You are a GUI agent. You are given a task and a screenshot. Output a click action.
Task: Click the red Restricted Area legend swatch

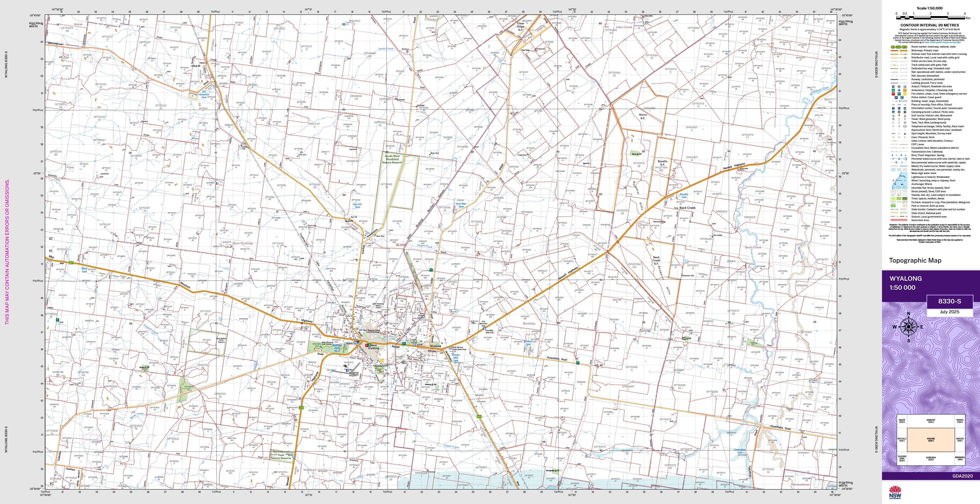[899, 220]
